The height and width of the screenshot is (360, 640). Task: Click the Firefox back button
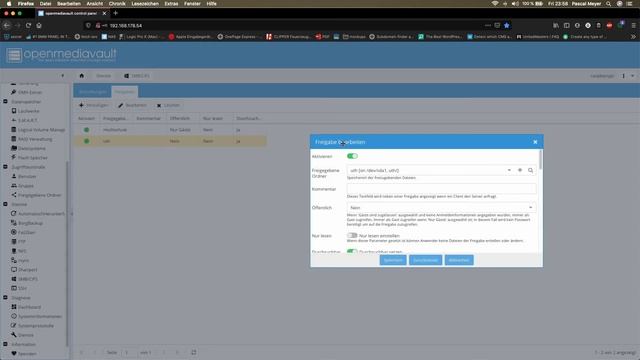[7, 25]
